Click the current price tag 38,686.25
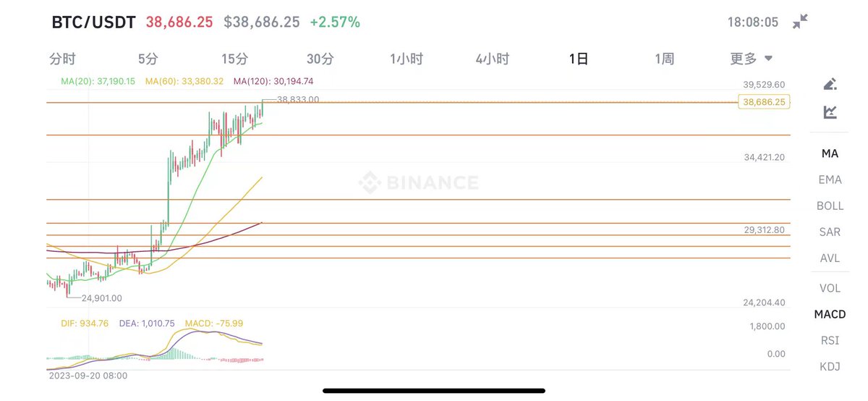This screenshot has width=868, height=401. tap(764, 103)
